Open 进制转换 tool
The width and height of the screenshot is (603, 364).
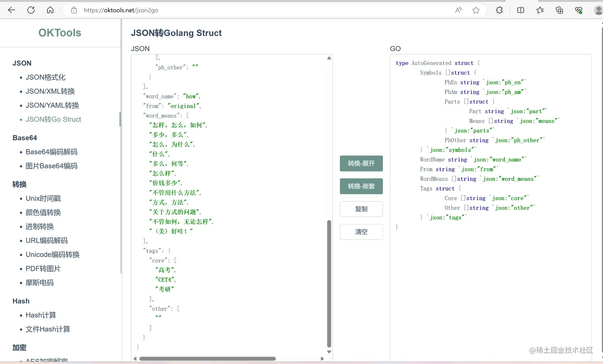coord(39,226)
